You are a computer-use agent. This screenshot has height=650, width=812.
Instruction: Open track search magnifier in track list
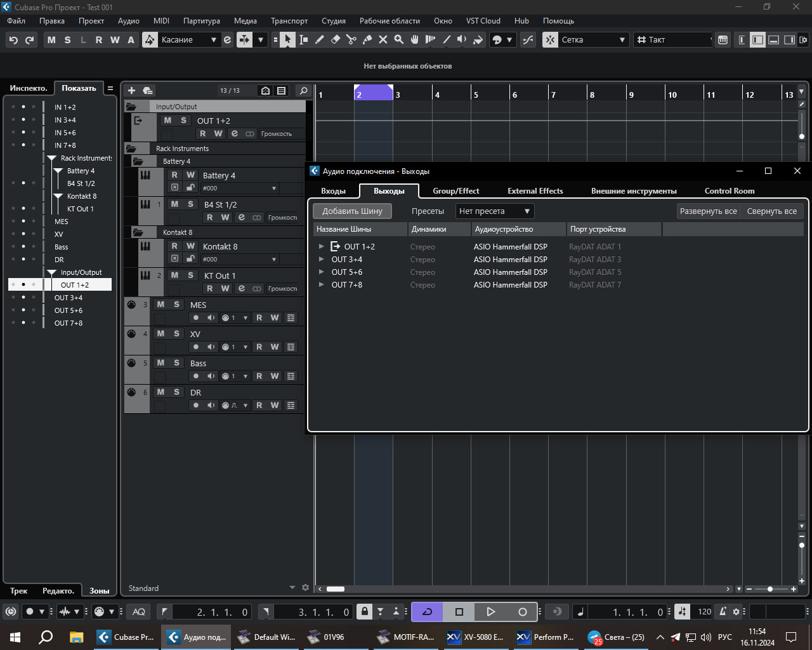click(x=304, y=91)
